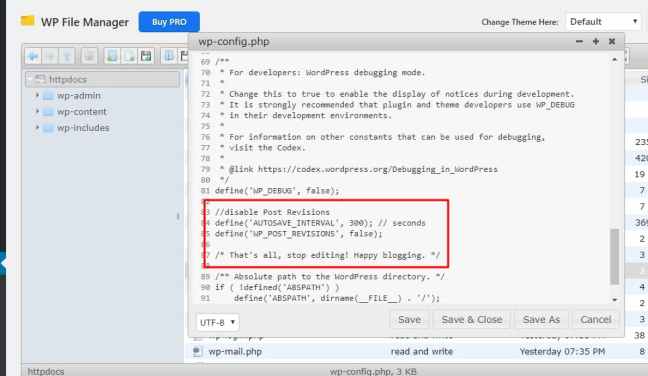Viewport: 648px width, 376px height.
Task: Click the editor vertical scrollbar thumb
Action: click(x=615, y=256)
